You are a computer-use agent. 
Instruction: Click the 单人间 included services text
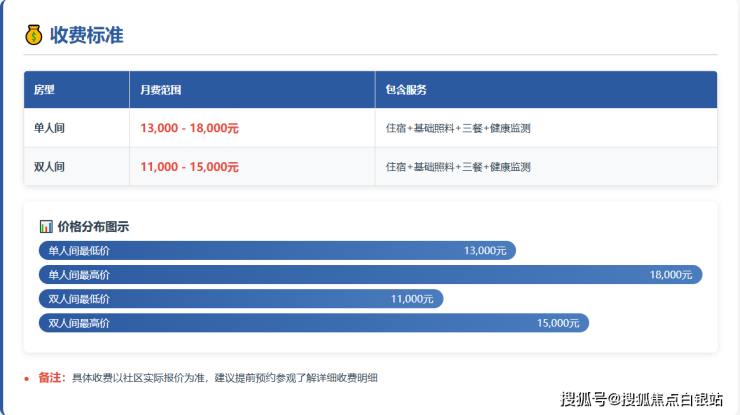(457, 128)
